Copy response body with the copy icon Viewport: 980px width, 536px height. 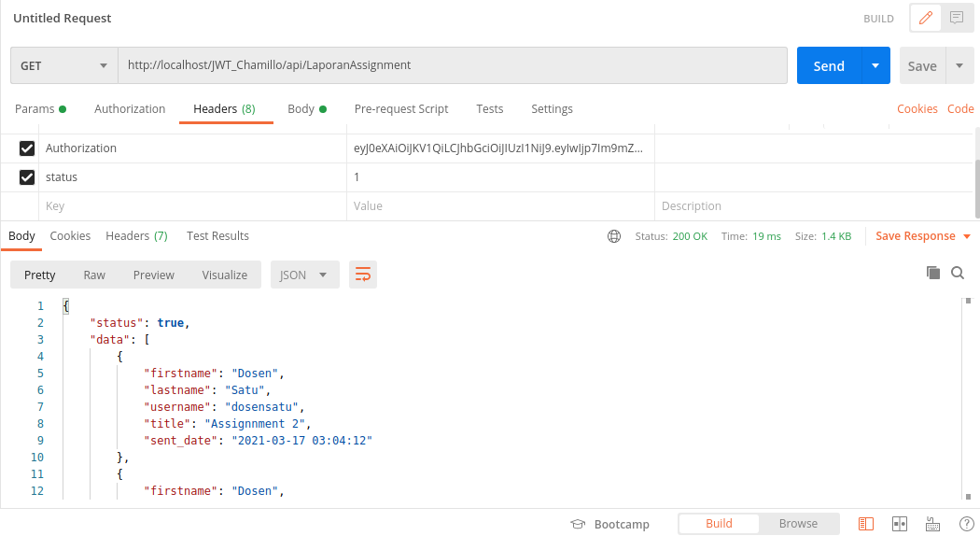(x=932, y=273)
